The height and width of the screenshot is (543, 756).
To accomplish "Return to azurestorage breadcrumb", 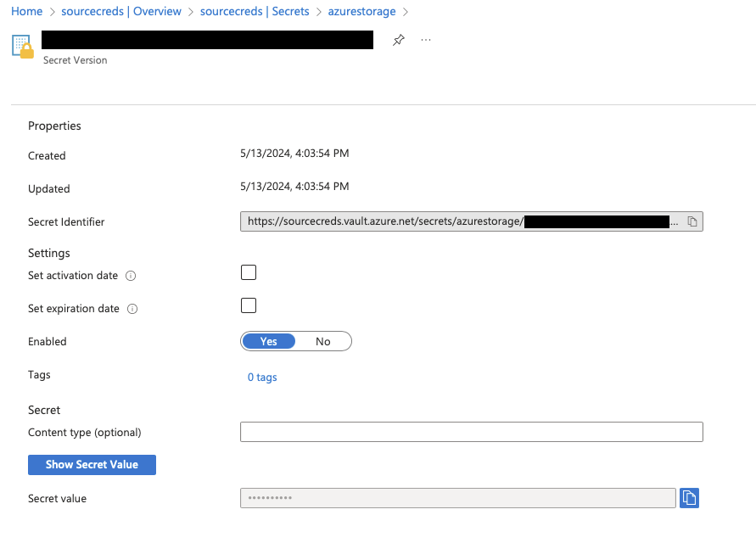I will pos(361,12).
